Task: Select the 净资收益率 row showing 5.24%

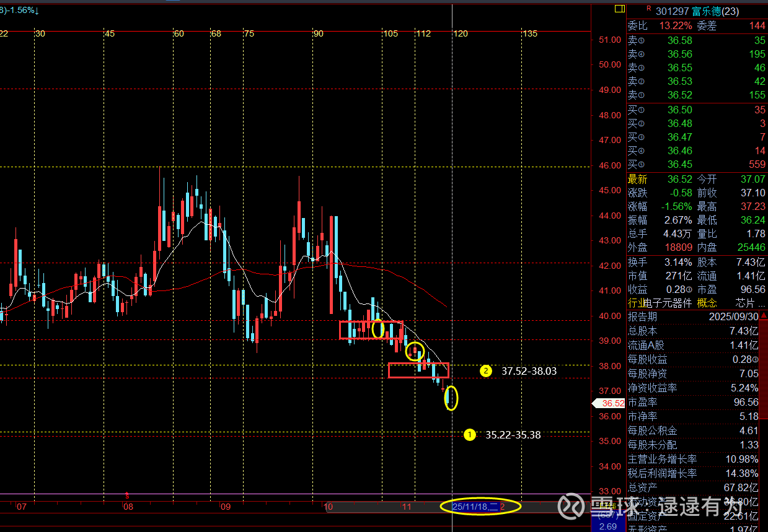Action: 693,388
